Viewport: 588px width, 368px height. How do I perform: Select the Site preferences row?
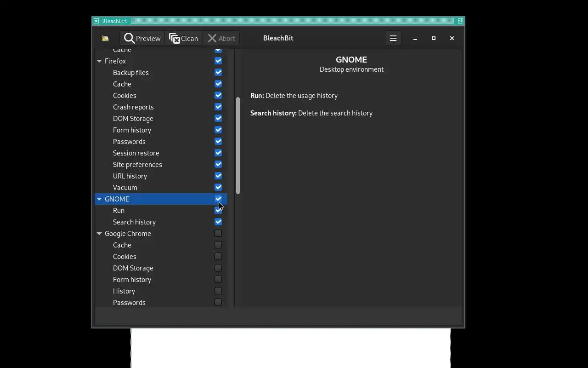(161, 164)
